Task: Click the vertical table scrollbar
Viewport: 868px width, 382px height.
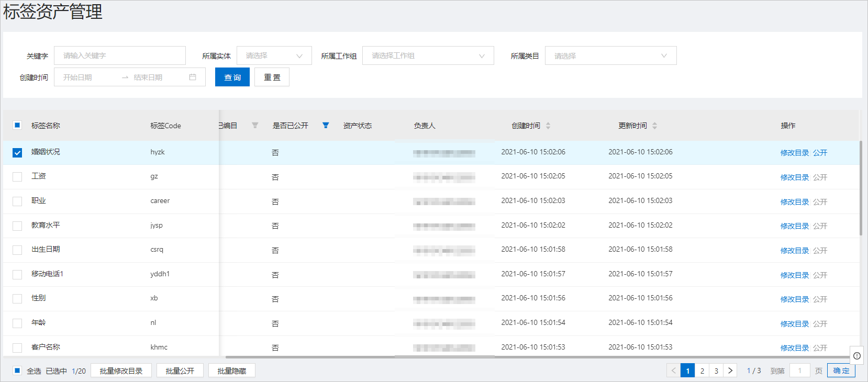Action: tap(861, 188)
